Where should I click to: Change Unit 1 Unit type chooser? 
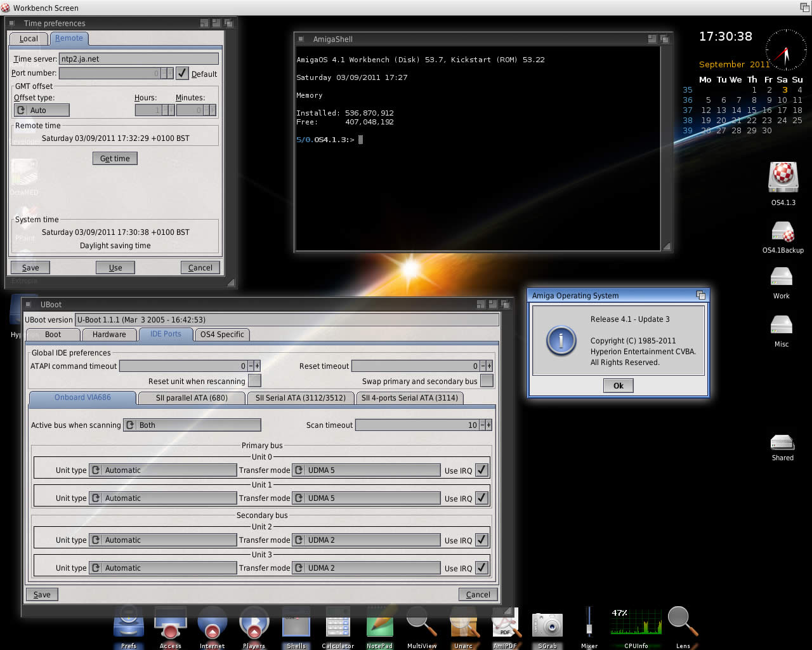[162, 498]
